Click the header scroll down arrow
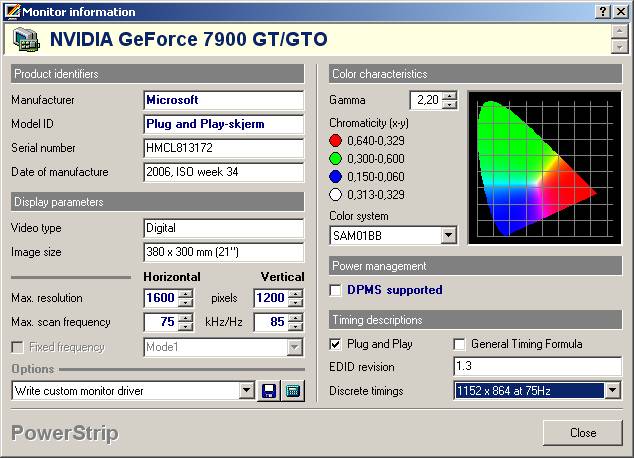 pos(619,46)
